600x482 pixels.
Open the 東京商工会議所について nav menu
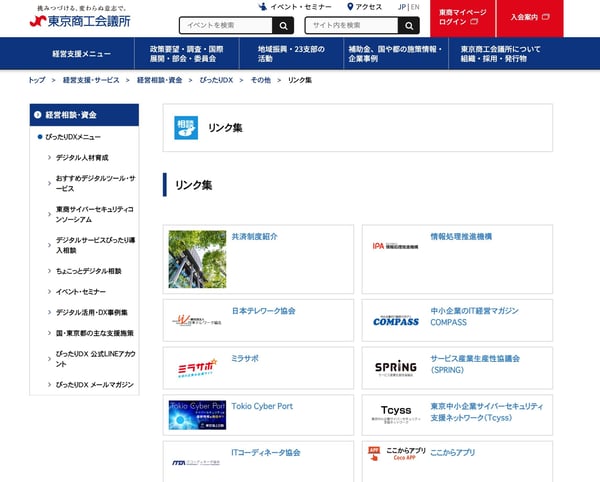tap(501, 54)
